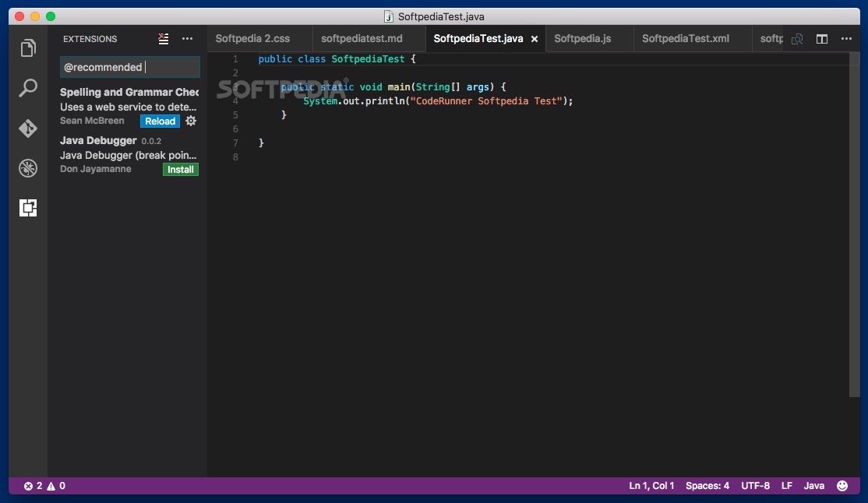Open Extensions panel more actions menu

188,39
